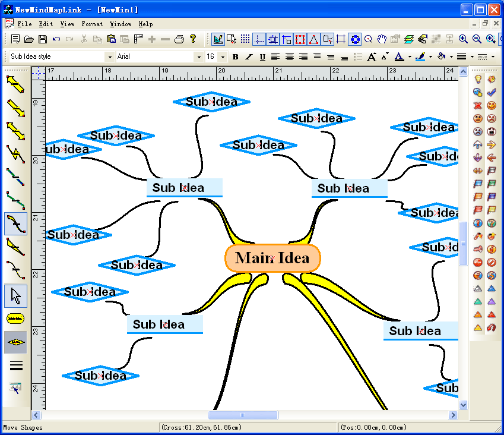The height and width of the screenshot is (435, 504).
Task: Toggle Underline text formatting
Action: coord(261,57)
